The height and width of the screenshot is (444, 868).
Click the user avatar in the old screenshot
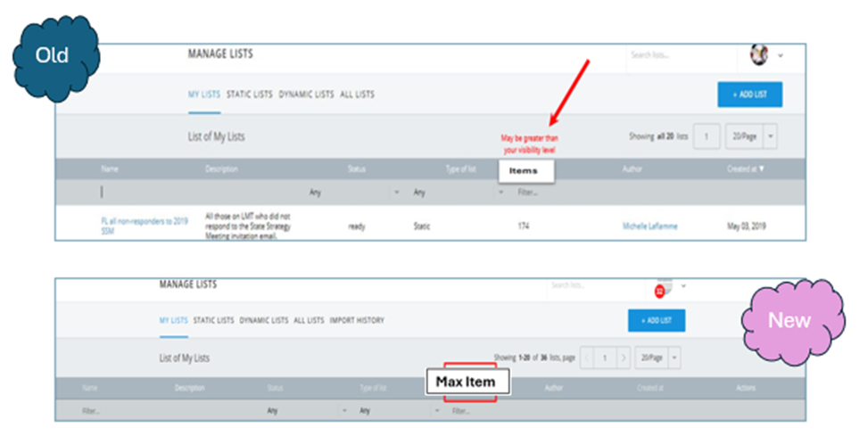(x=758, y=54)
